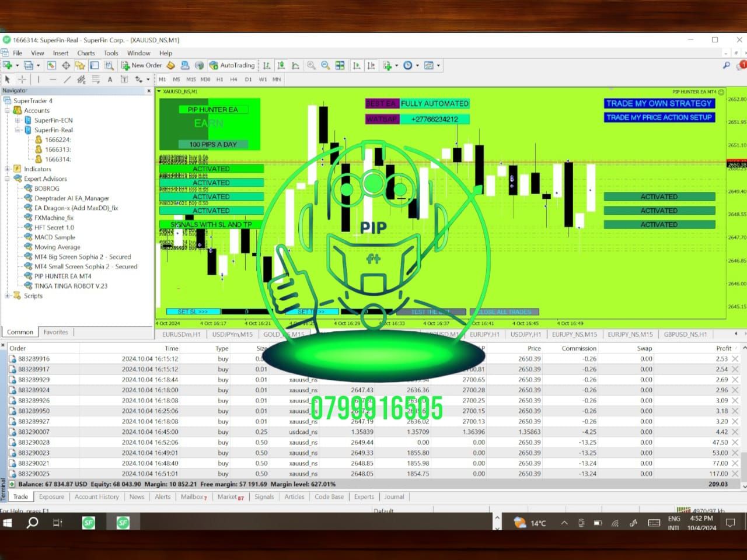Open the Templates toolbar icon
This screenshot has height=560, width=747.
click(429, 65)
